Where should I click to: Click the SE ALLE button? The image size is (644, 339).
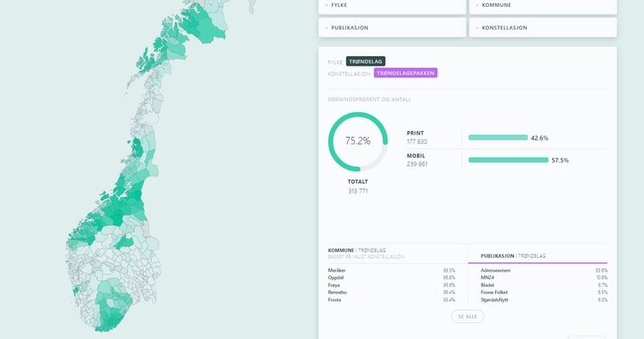point(467,316)
